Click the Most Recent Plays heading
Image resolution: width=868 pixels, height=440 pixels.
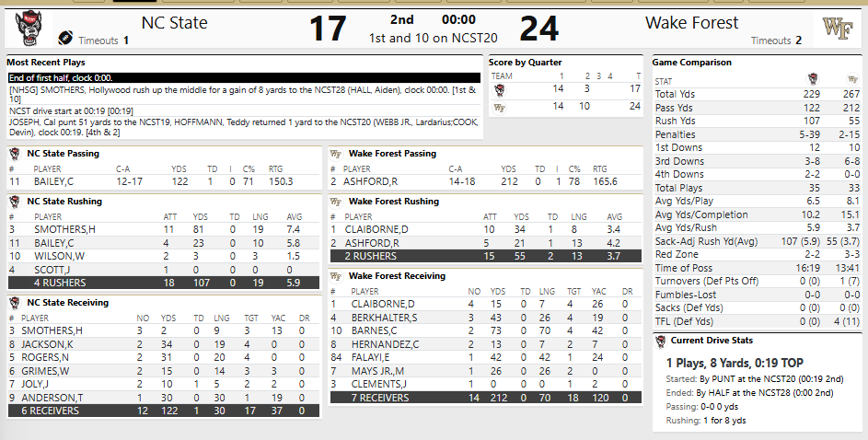[x=46, y=63]
